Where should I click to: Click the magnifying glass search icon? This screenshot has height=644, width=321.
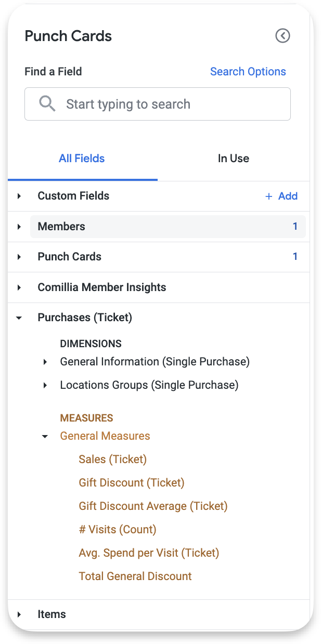tap(47, 104)
